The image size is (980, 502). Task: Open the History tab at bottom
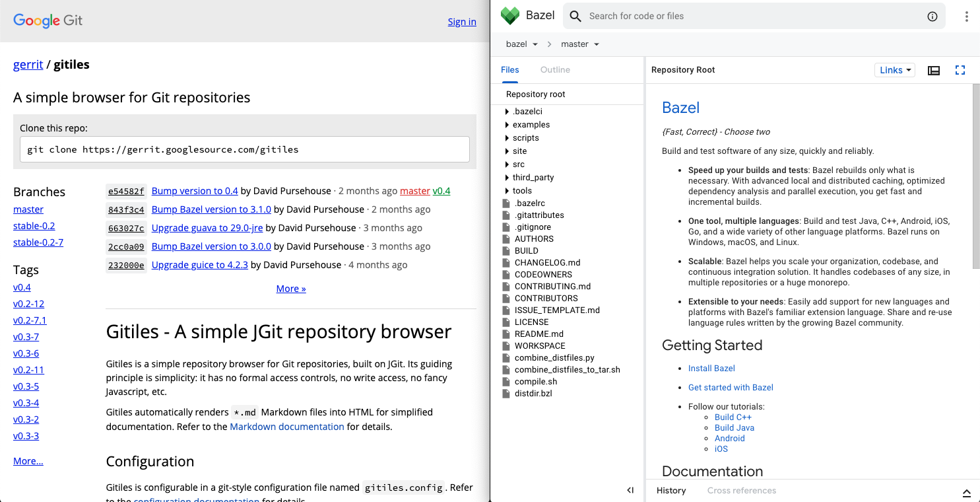pyautogui.click(x=671, y=491)
